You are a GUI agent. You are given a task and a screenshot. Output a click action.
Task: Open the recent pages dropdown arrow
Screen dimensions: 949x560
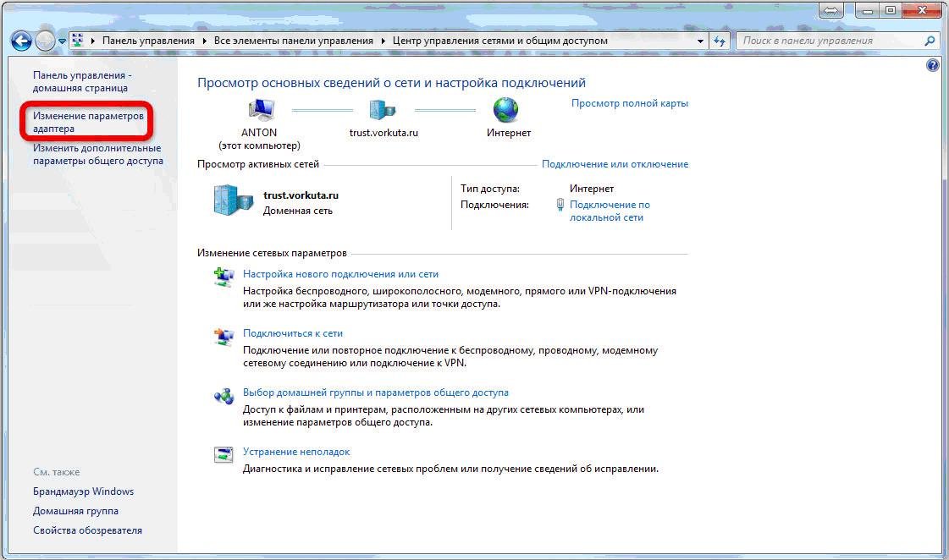click(x=62, y=41)
